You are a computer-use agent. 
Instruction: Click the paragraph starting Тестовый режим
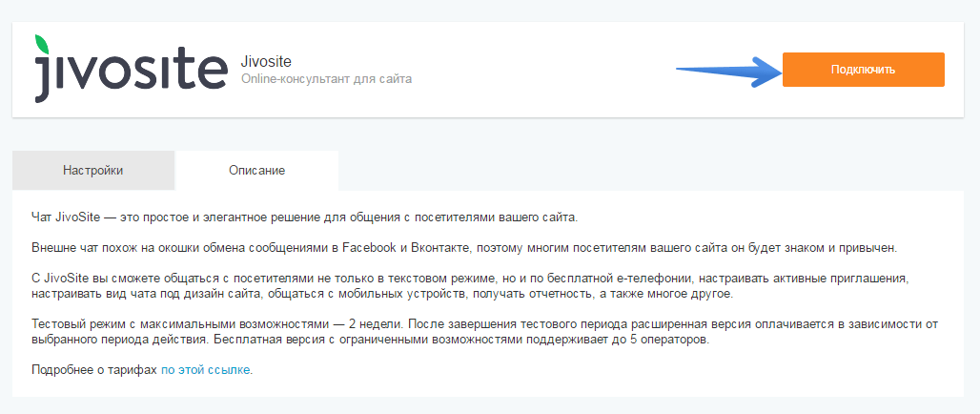(x=485, y=332)
